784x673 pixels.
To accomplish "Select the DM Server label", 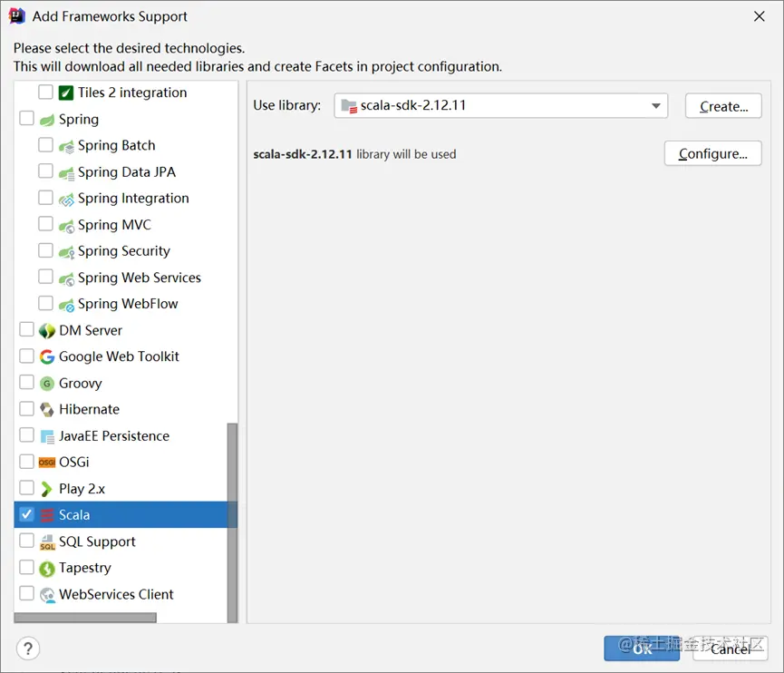I will tap(91, 331).
